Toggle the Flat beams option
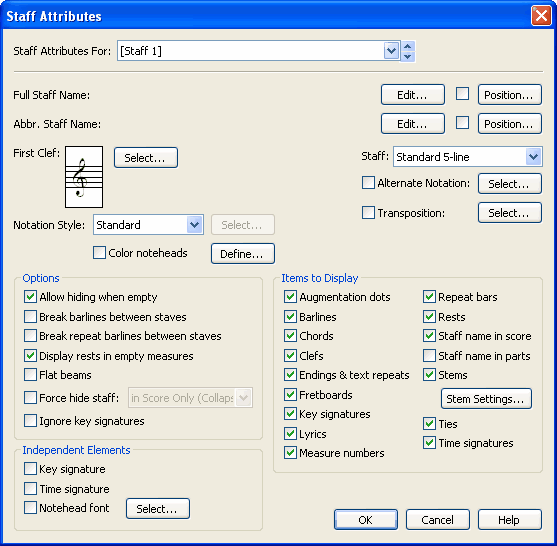 click(x=31, y=374)
